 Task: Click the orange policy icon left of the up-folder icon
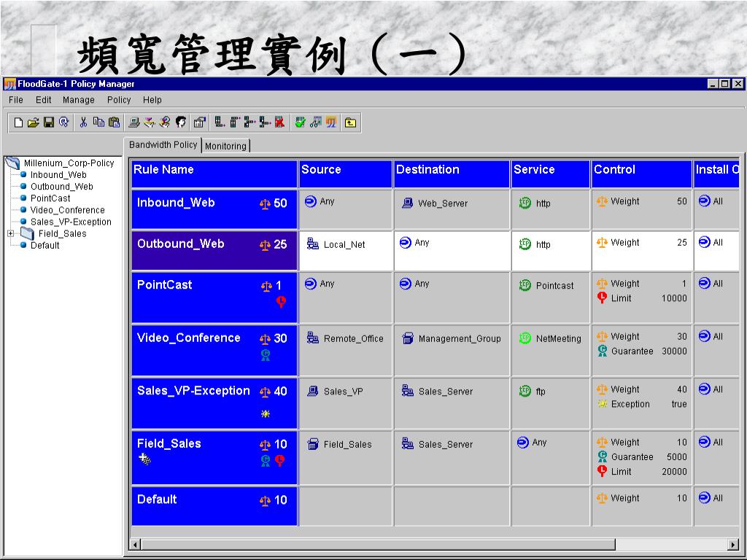point(331,122)
